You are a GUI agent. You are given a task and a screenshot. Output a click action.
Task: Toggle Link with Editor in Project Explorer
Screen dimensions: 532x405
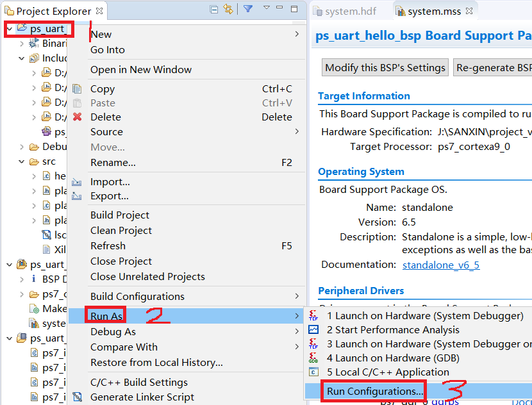pos(228,9)
